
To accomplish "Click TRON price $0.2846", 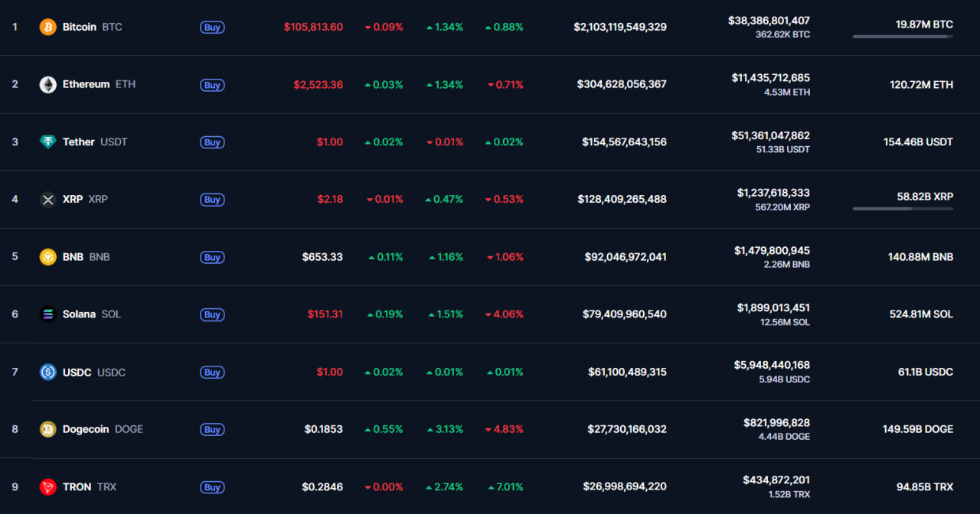I will click(322, 486).
